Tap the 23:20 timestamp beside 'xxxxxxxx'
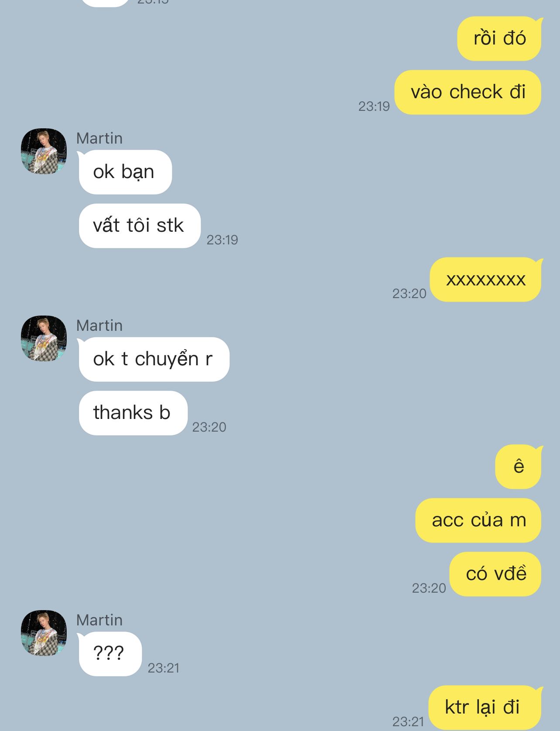 (x=409, y=293)
